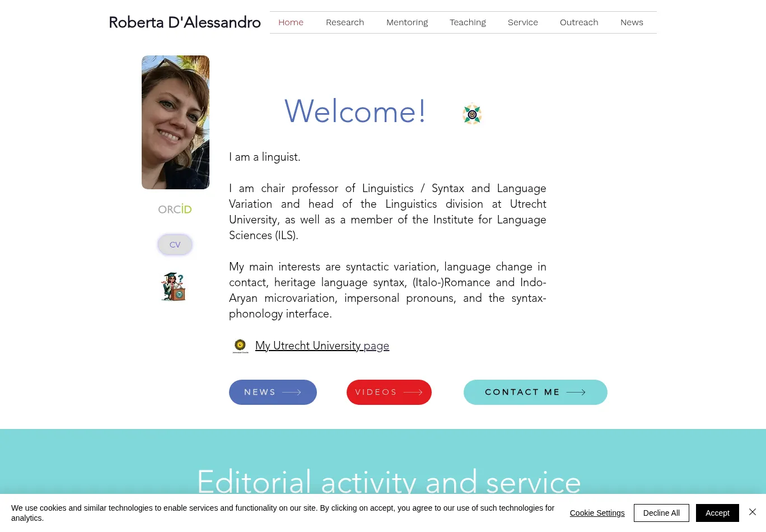
Task: Click the NEWS arrow button
Action: click(273, 392)
